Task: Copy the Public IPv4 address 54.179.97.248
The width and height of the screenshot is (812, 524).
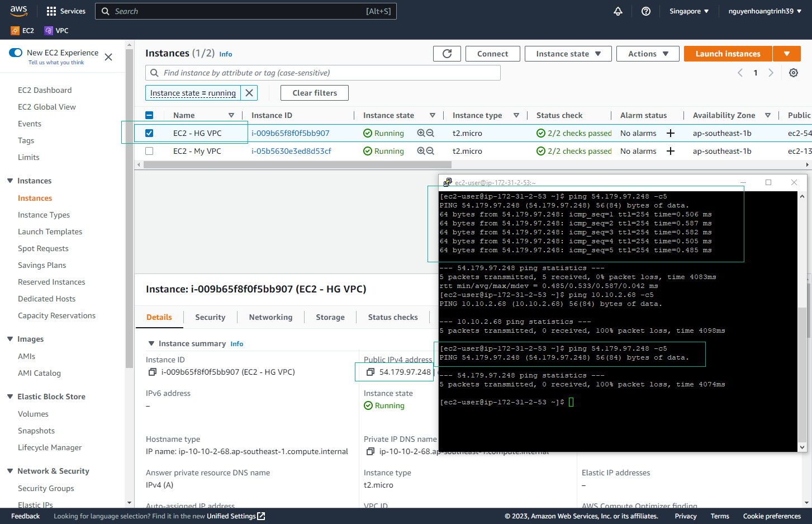Action: (370, 372)
